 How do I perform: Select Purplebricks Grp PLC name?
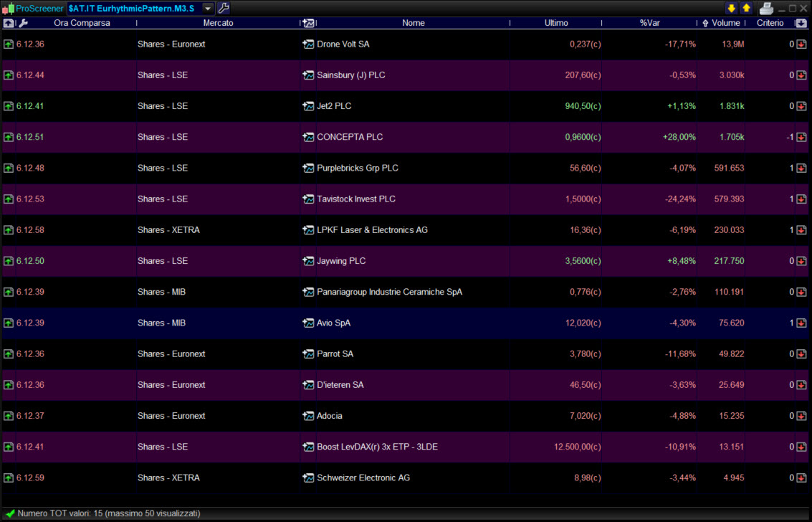358,169
